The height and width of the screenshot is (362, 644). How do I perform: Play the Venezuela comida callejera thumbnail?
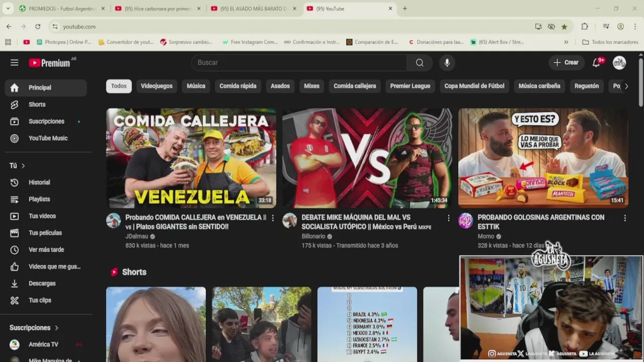pos(191,158)
